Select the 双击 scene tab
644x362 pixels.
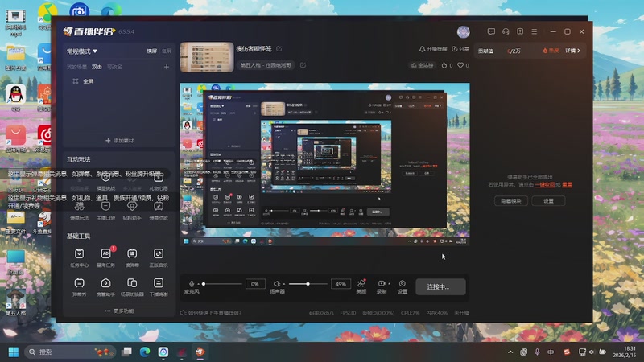click(x=97, y=67)
